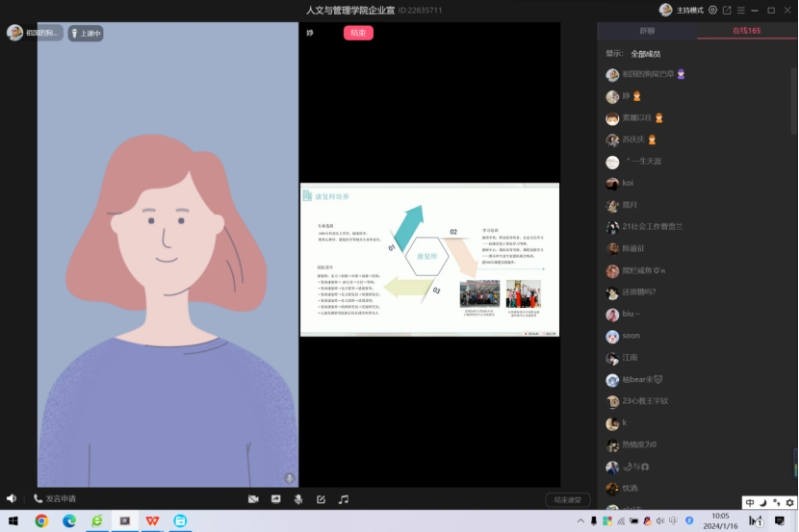Image resolution: width=799 pixels, height=532 pixels.
Task: Select the 在线165 tab
Action: [x=746, y=31]
